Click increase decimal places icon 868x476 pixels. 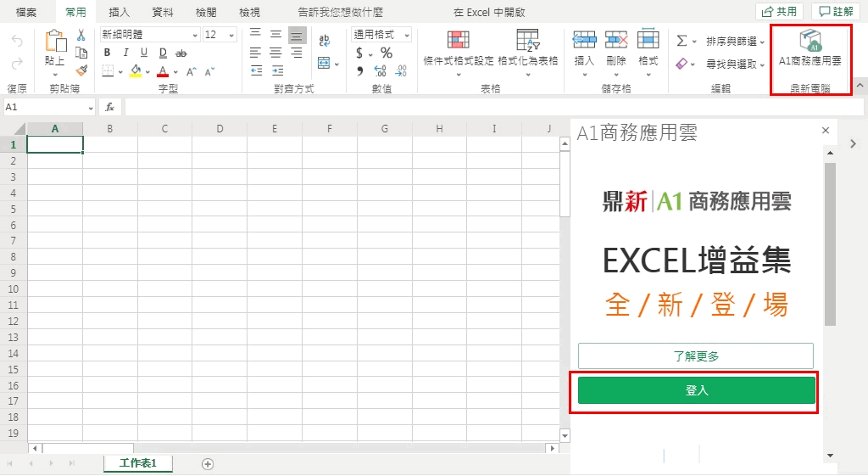381,70
